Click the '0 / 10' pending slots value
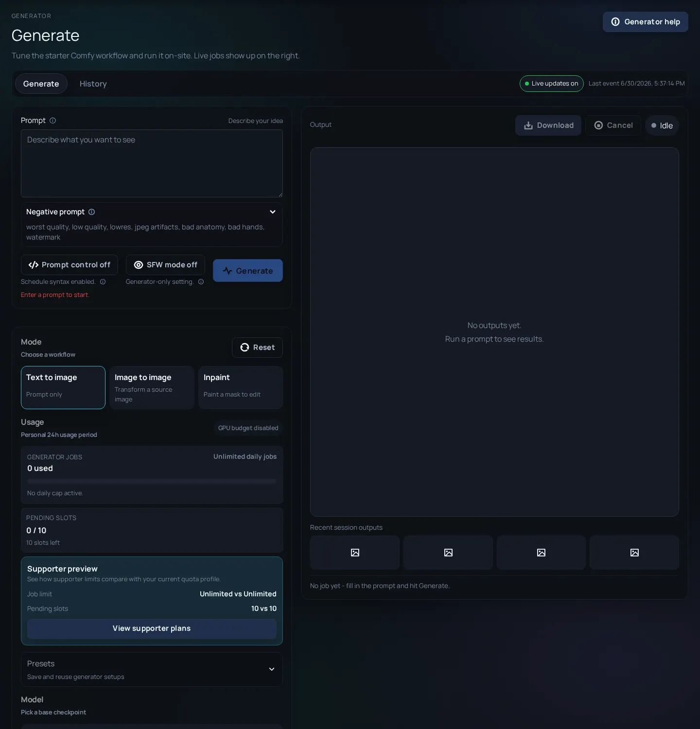Screen dimensions: 700x729 click(x=36, y=530)
